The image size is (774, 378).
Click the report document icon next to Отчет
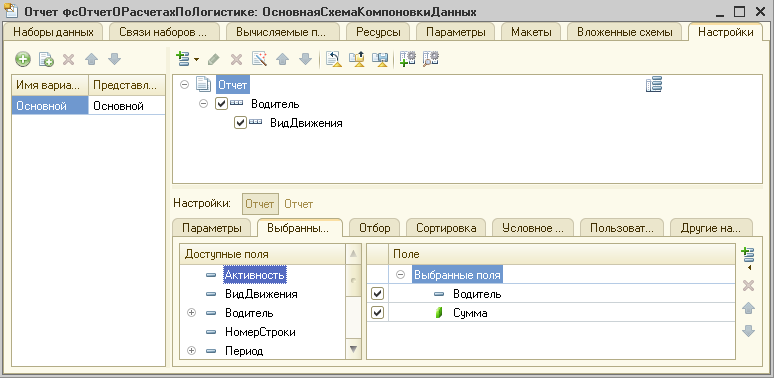pyautogui.click(x=203, y=85)
